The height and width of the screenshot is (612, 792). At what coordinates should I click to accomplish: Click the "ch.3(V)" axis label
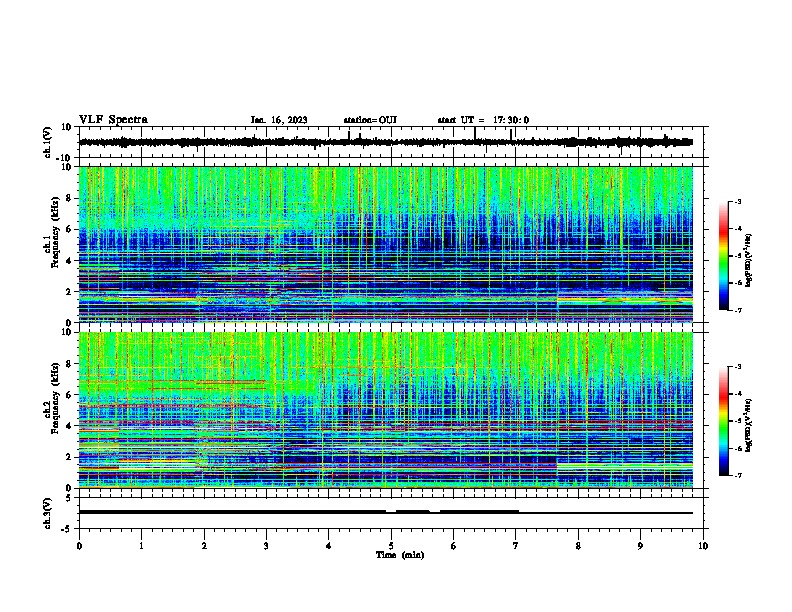click(x=48, y=513)
